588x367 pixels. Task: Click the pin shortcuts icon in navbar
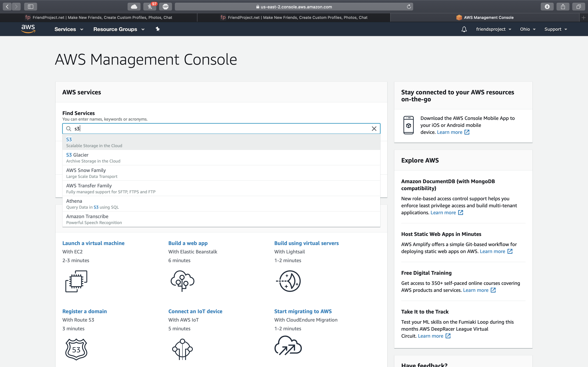coord(158,29)
